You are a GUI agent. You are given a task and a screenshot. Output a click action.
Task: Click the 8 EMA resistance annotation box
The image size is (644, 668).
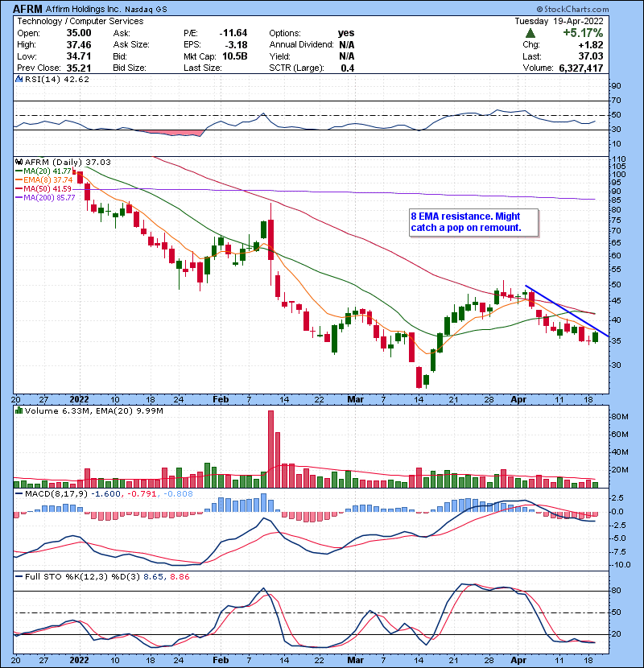(x=473, y=222)
